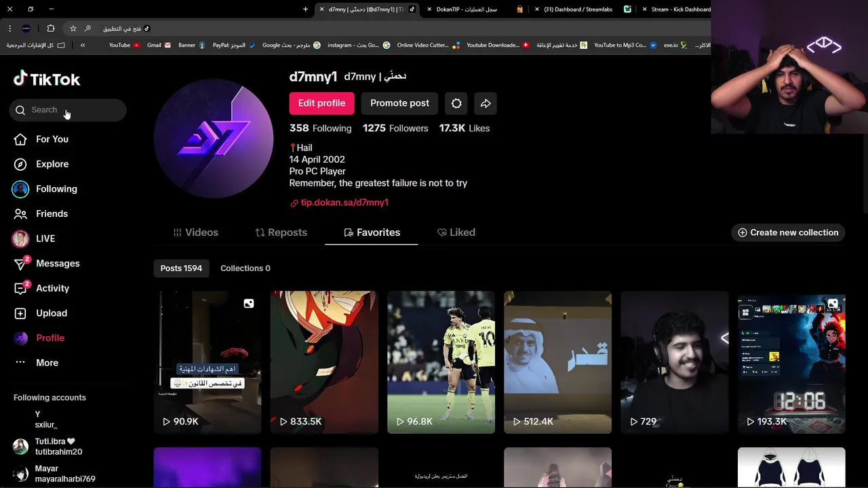This screenshot has width=868, height=488.
Task: Click the open in app address bar button
Action: coord(126,28)
